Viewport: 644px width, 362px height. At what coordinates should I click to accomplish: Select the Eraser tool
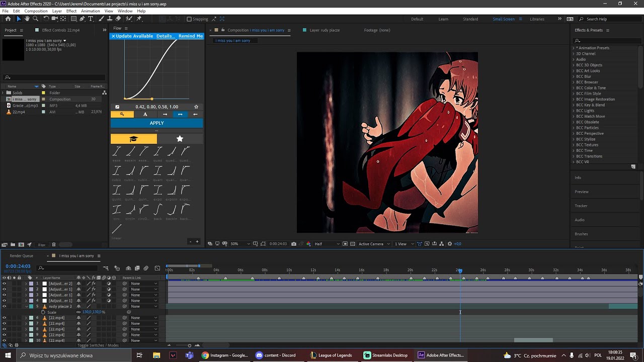[x=118, y=19]
